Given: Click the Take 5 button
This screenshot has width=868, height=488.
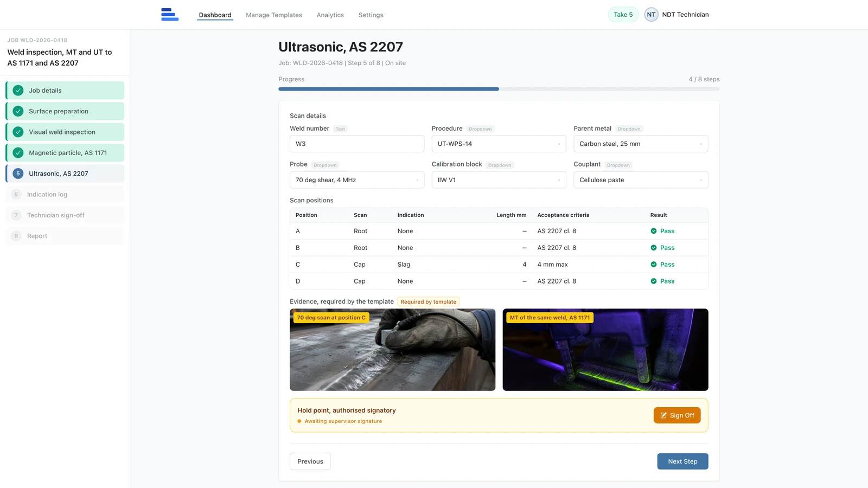Looking at the screenshot, I should pos(623,15).
